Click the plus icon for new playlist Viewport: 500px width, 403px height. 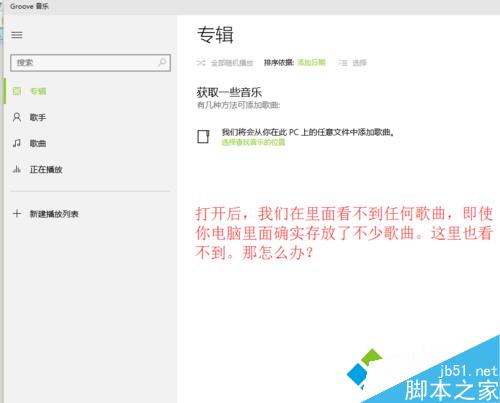coord(17,213)
